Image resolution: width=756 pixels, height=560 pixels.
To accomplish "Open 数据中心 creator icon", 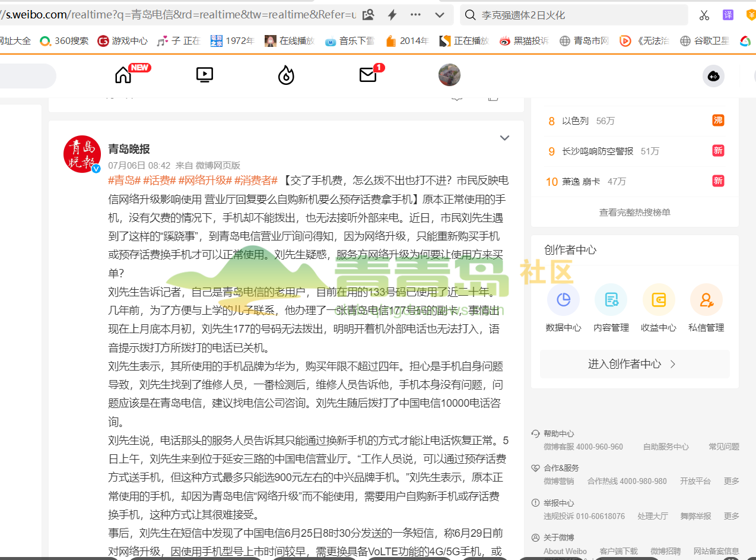I will (x=563, y=299).
